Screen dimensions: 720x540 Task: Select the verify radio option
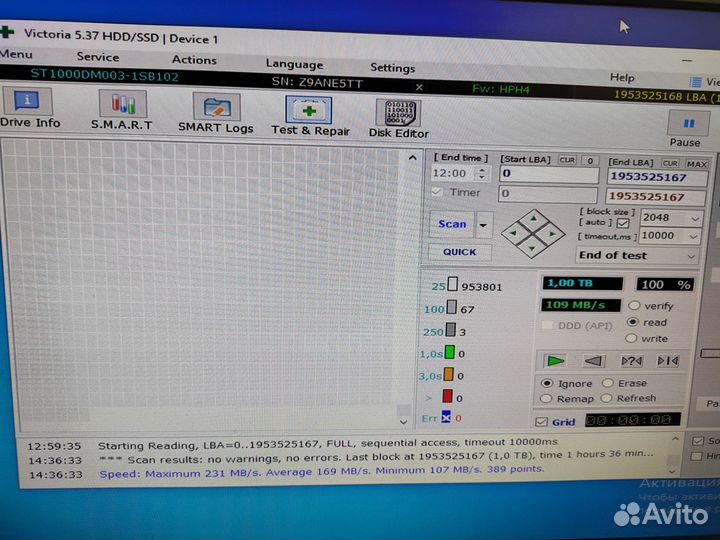634,305
